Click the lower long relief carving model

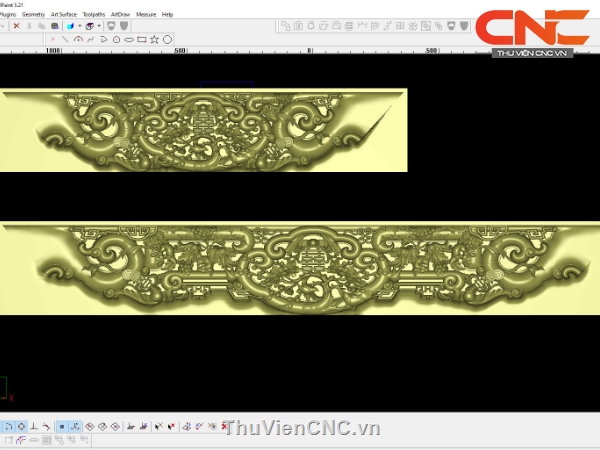point(300,268)
